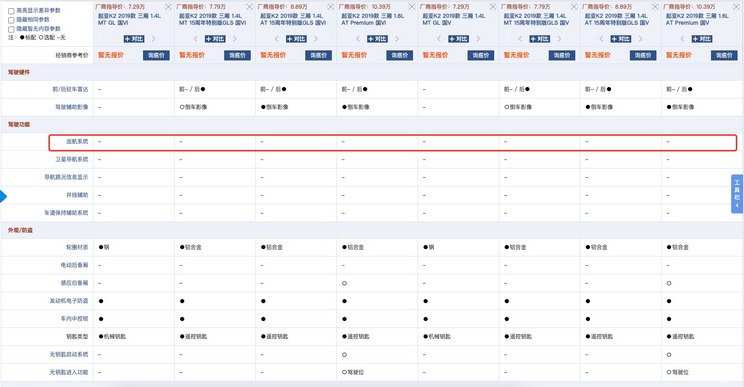The width and height of the screenshot is (744, 387).
Task: Click 询底价 for 10.39万 AT Premium 国VI
Action: pyautogui.click(x=400, y=55)
